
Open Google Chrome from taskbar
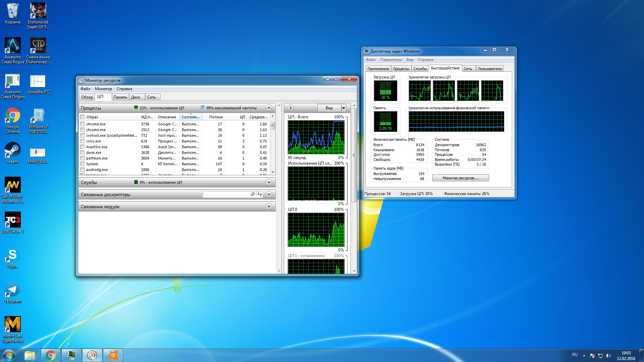[51, 355]
